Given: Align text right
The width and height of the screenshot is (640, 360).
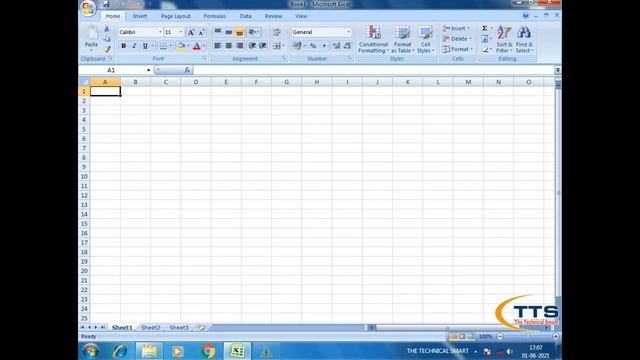Looking at the screenshot, I should click(x=240, y=46).
